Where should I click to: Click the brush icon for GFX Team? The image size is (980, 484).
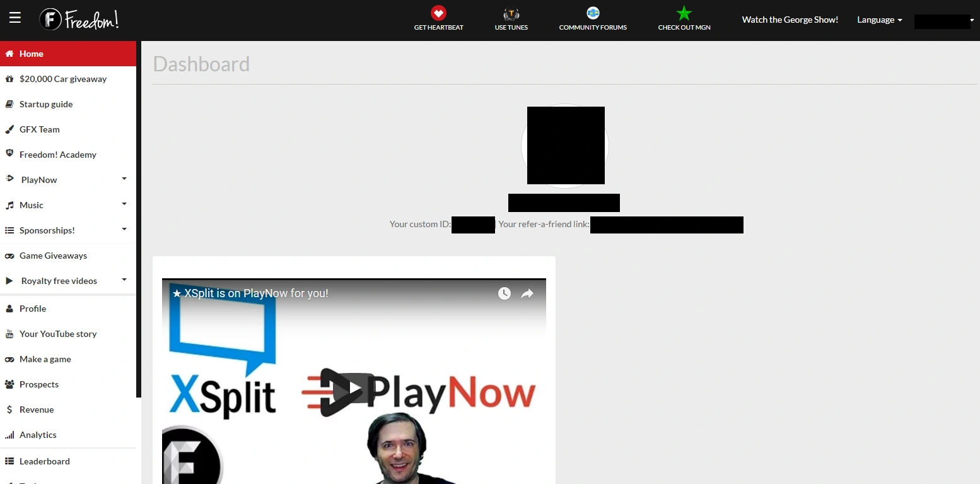(x=9, y=129)
